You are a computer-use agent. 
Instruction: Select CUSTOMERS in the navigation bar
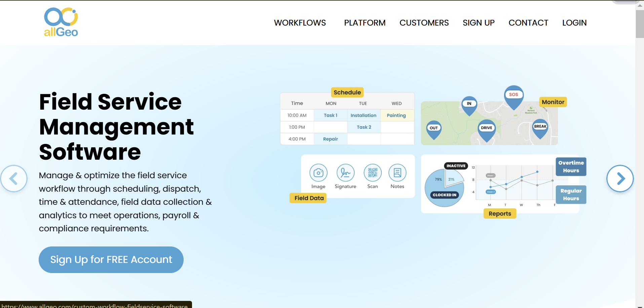(x=424, y=23)
